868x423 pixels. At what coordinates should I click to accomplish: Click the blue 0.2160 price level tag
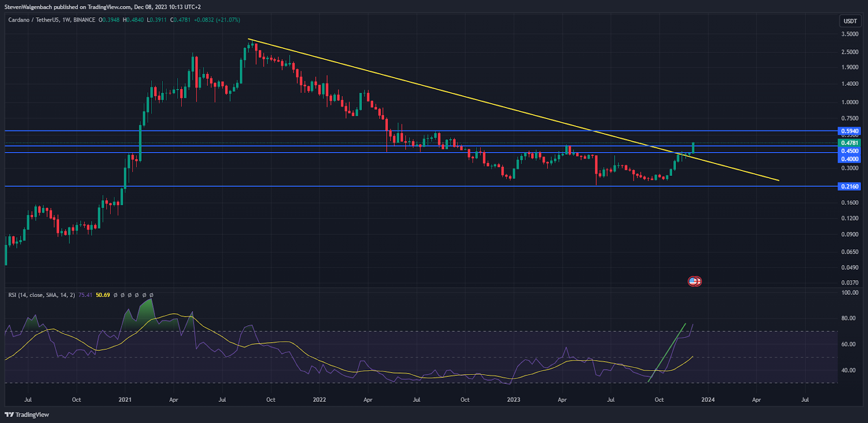850,186
